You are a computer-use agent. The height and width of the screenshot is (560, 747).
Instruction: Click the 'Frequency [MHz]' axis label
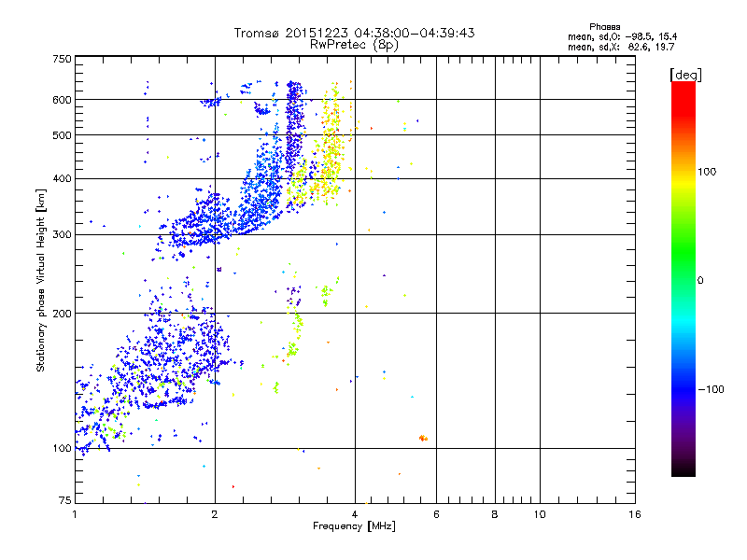click(x=354, y=526)
